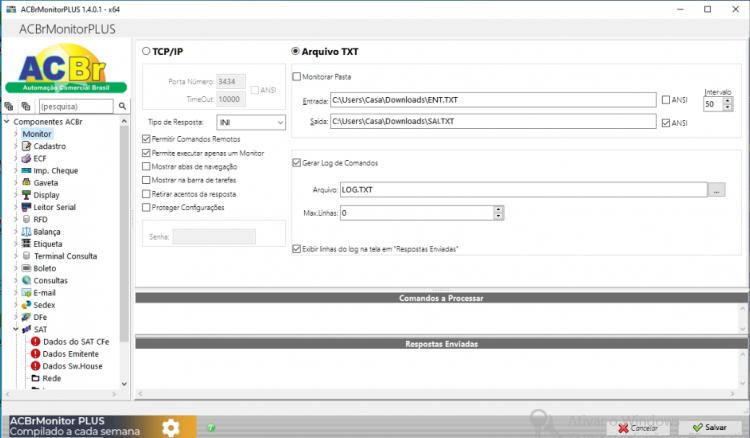
Task: Check Mostrar abas de navegação
Action: pos(146,166)
